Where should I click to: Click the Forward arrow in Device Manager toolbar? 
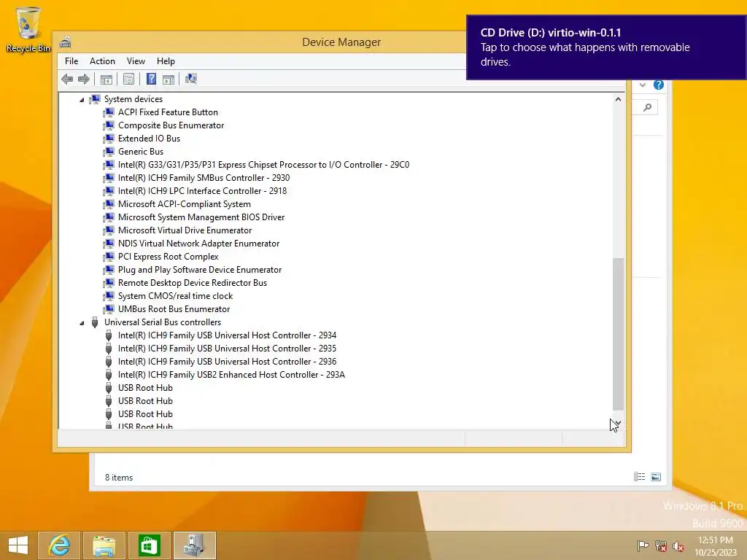(x=83, y=79)
